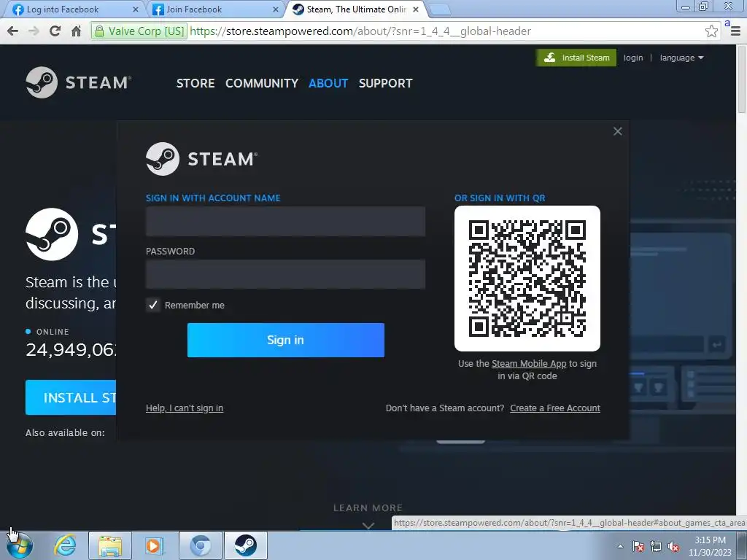Switch to the Chromium taskbar window

coord(200,545)
